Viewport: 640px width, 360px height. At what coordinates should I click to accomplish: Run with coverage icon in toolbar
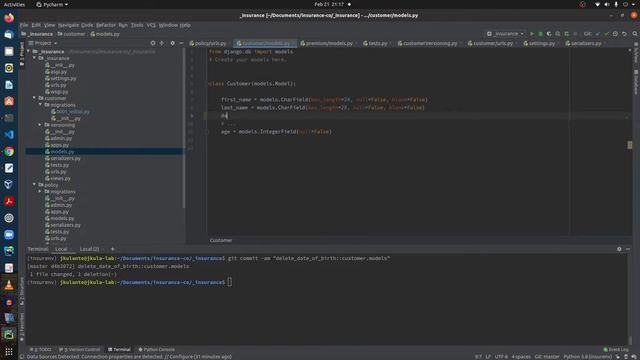tap(549, 34)
